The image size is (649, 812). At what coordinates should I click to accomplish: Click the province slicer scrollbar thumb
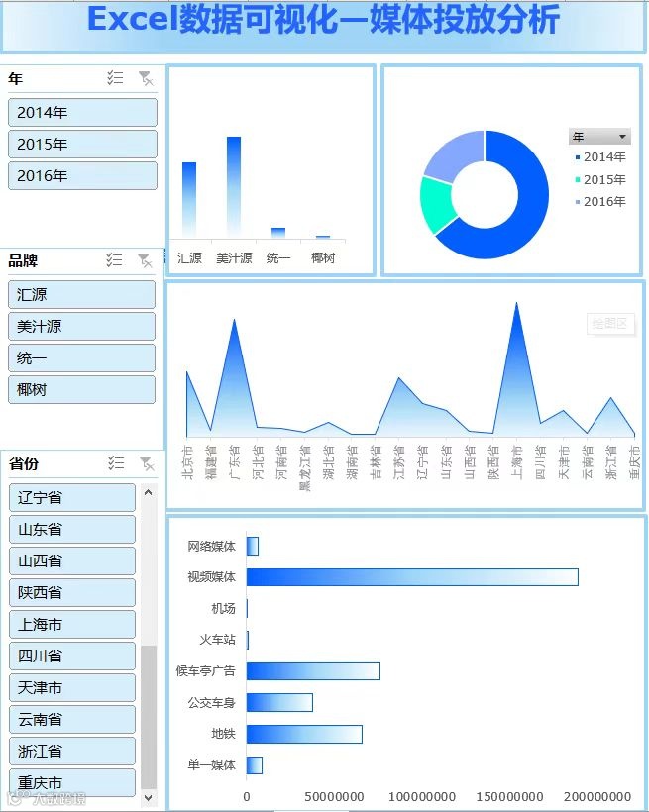tap(149, 718)
